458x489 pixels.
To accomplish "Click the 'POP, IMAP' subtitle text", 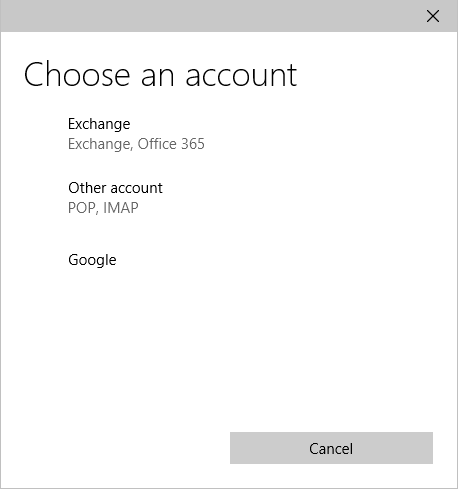I will point(103,208).
